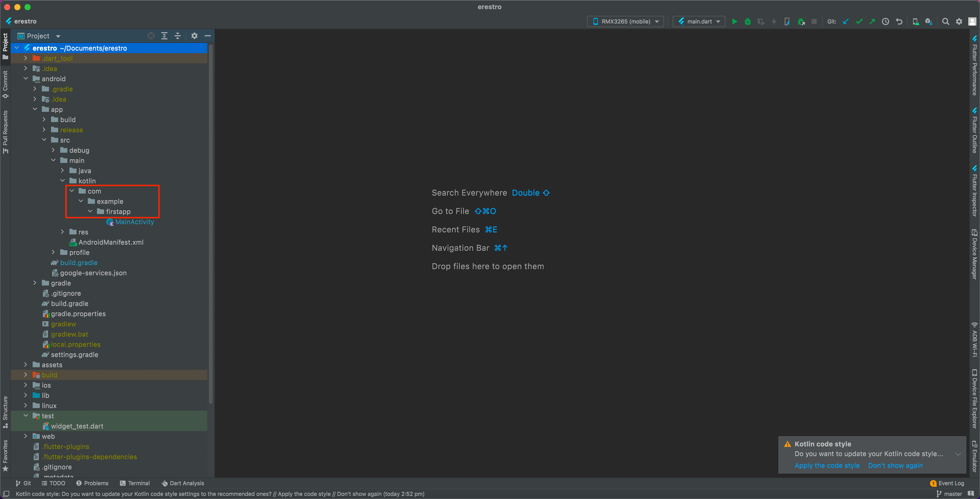Click the Stop square button

pos(814,22)
